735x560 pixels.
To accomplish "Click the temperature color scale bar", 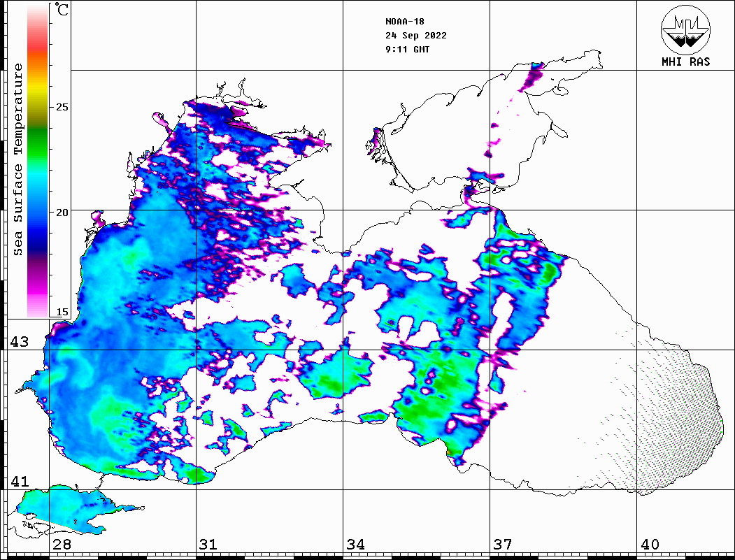I will click(x=38, y=161).
